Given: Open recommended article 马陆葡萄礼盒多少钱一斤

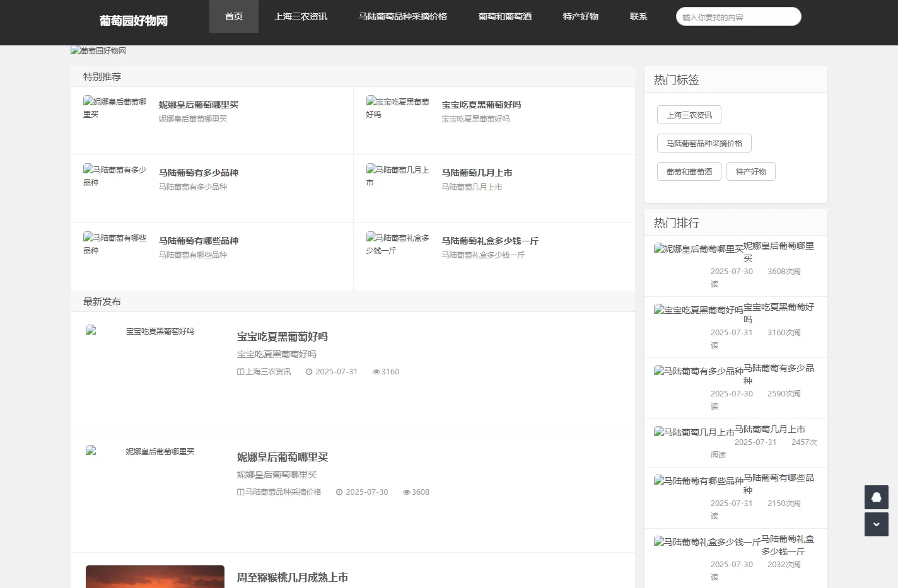Looking at the screenshot, I should click(x=491, y=241).
